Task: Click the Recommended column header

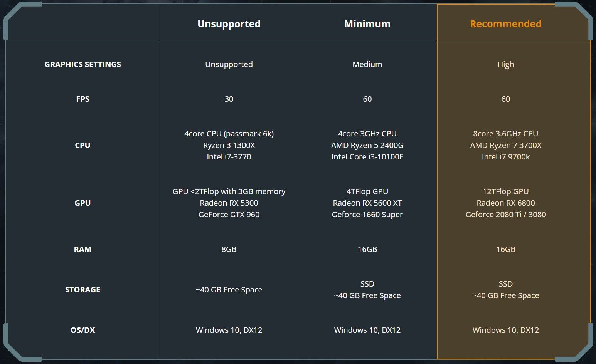Action: 505,24
